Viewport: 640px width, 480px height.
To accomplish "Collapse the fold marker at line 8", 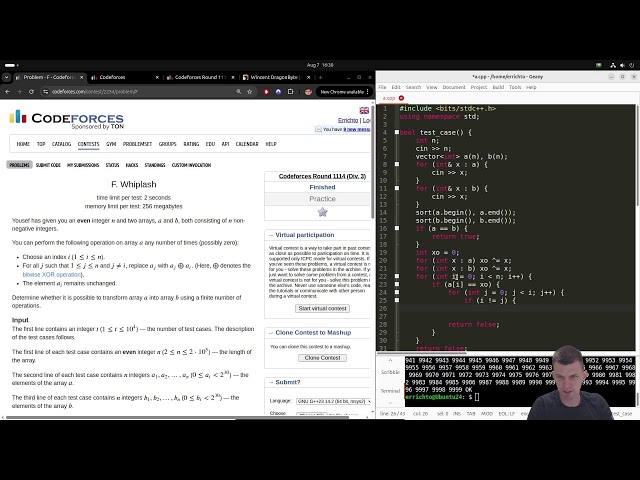I will tap(397, 164).
